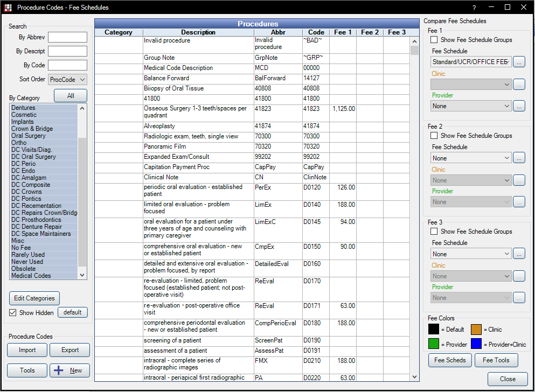Open Fee 1 Fee Schedule Standard/UCR dropdown

[x=471, y=62]
